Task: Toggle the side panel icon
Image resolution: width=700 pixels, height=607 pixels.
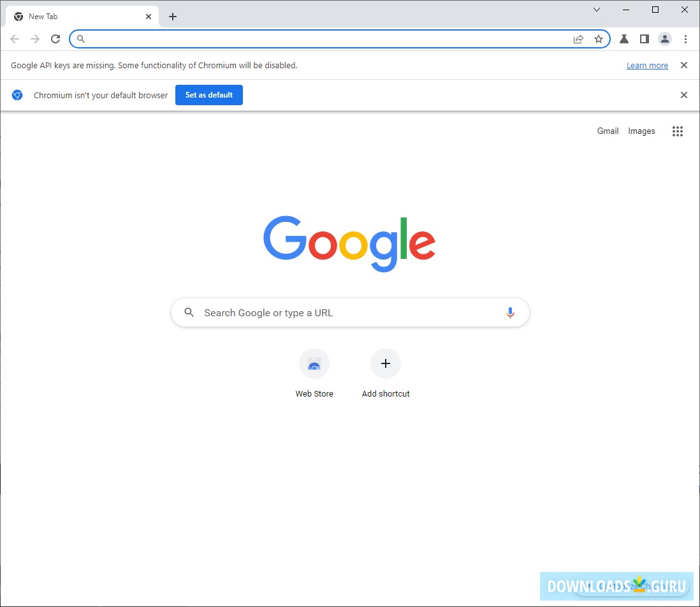Action: 644,39
